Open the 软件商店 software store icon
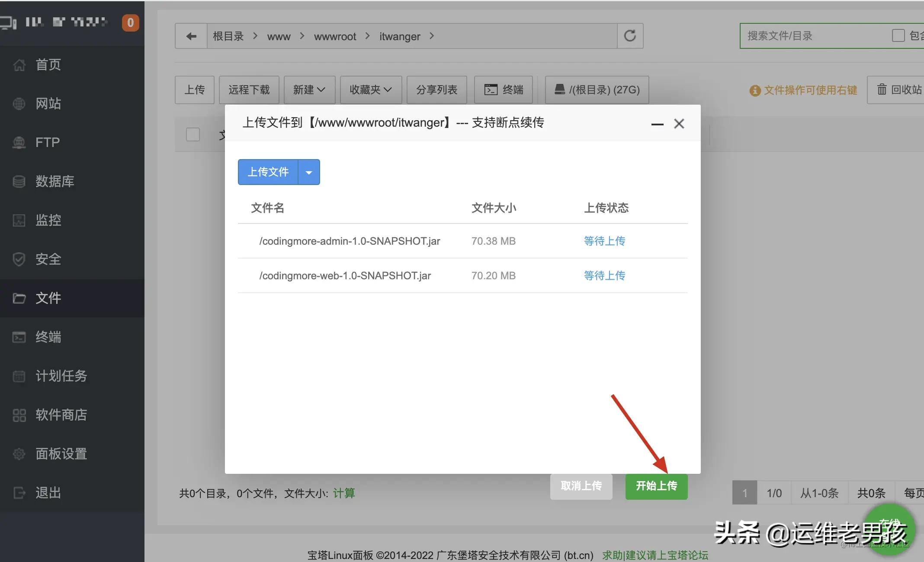 click(19, 415)
